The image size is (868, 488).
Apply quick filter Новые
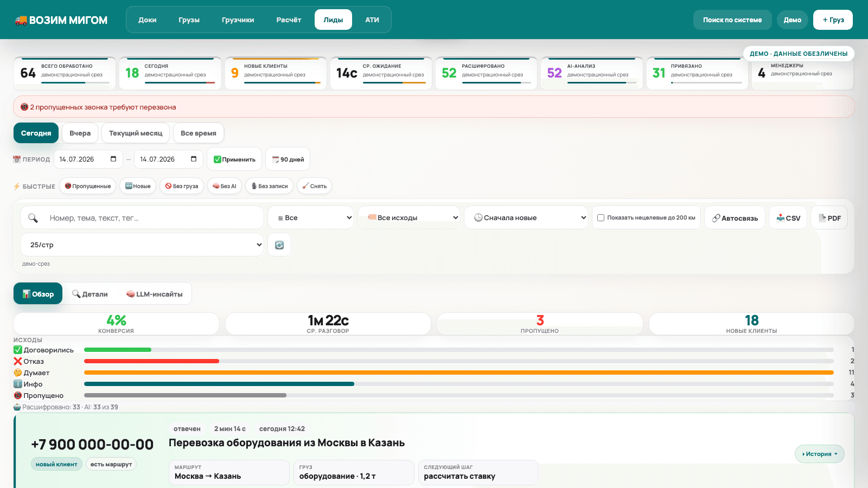coord(138,186)
